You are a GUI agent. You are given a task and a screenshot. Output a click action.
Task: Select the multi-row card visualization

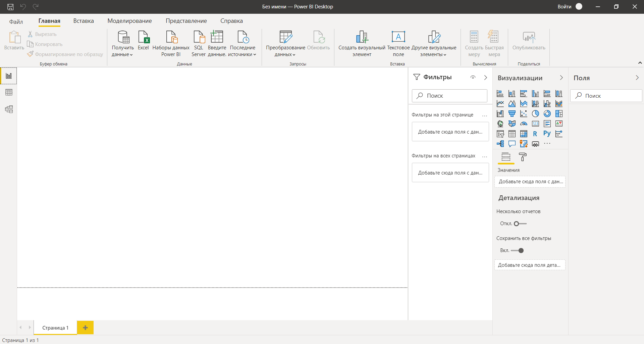point(547,124)
